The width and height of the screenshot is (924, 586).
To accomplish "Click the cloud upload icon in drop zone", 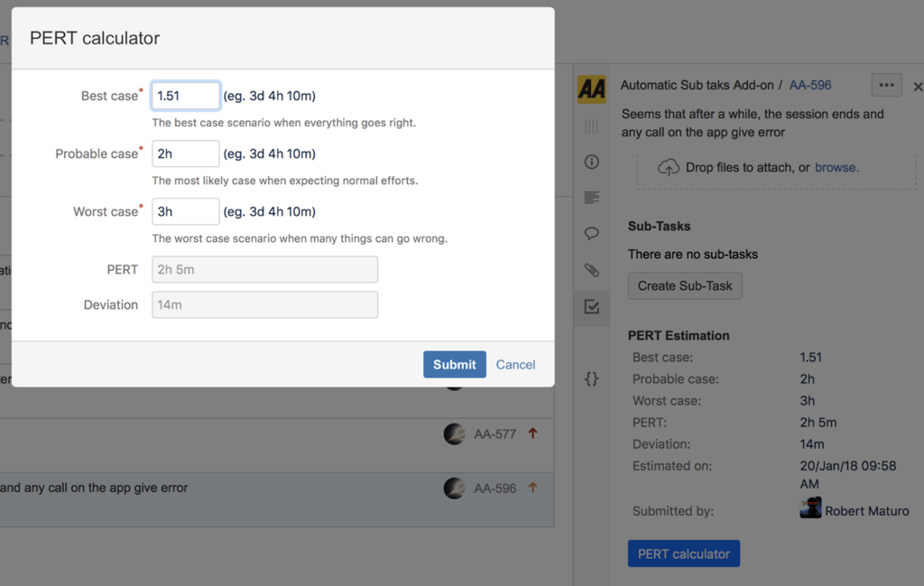I will tap(668, 167).
